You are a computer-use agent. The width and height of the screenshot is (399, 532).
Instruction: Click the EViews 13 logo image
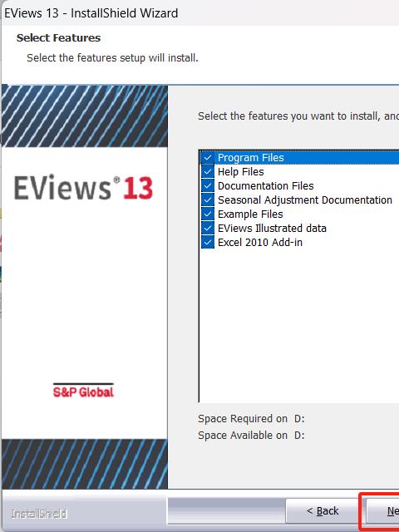click(x=83, y=187)
